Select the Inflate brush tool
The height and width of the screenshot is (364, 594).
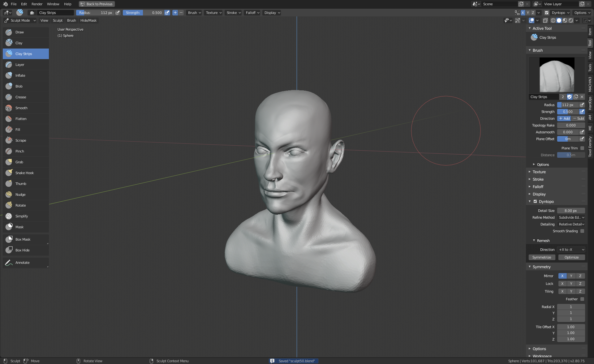click(20, 75)
